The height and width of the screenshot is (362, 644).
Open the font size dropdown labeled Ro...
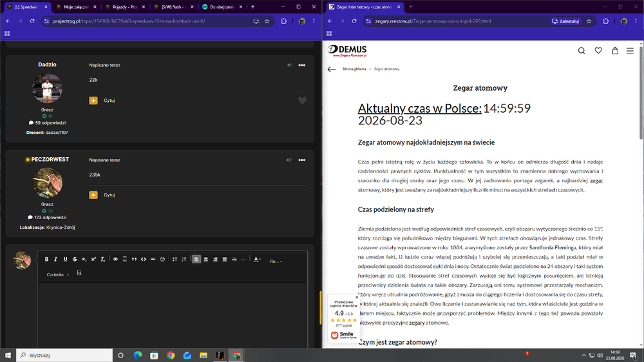pyautogui.click(x=276, y=261)
